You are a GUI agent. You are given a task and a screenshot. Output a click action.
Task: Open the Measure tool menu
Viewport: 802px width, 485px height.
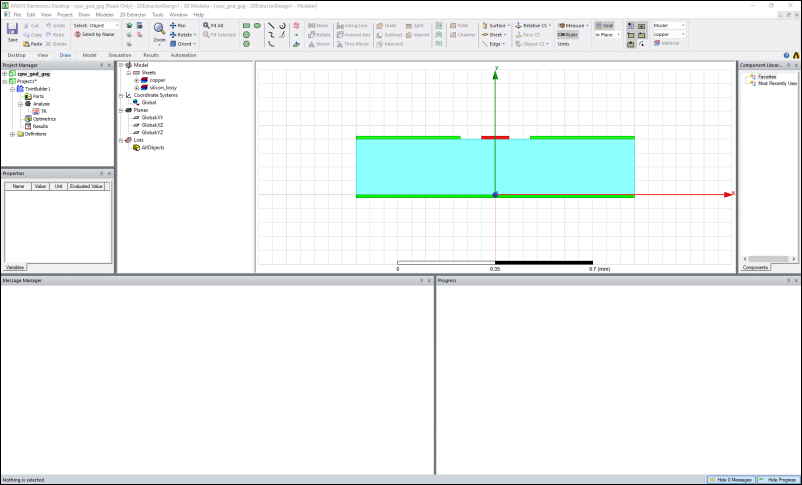573,26
